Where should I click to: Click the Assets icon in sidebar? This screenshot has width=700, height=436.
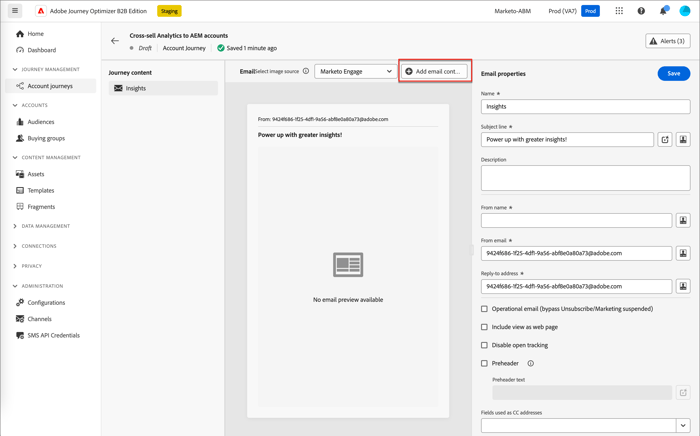click(x=20, y=174)
